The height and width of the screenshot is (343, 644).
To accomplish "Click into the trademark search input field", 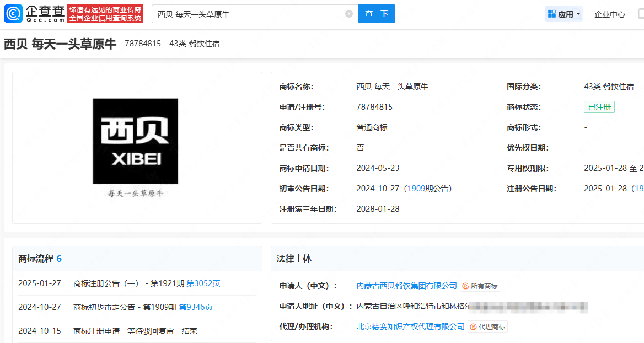I will point(248,14).
